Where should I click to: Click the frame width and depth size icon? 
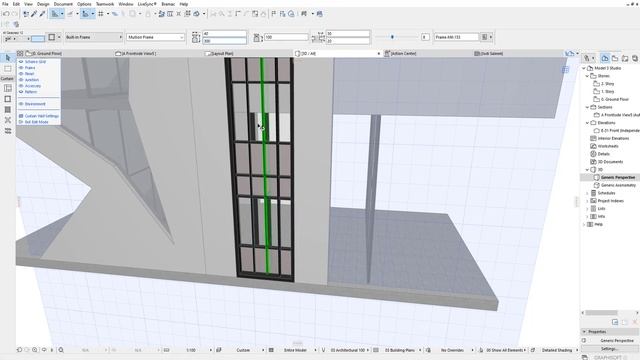pos(196,37)
